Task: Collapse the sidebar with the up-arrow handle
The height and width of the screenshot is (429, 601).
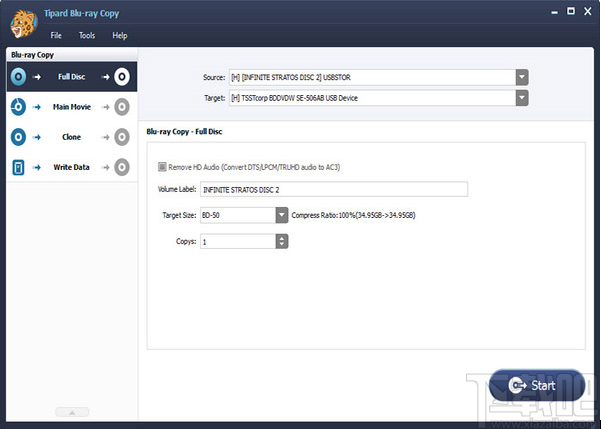Action: click(72, 412)
